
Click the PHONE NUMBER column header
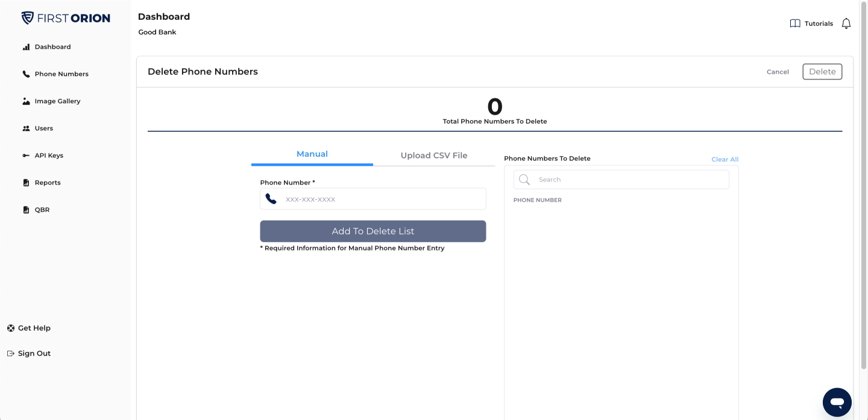(x=538, y=200)
